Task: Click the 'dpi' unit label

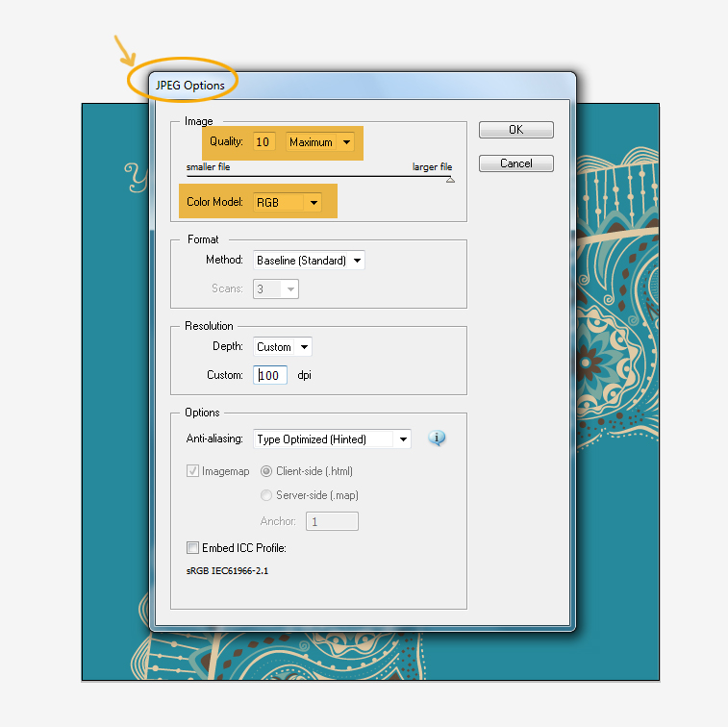Action: coord(304,375)
